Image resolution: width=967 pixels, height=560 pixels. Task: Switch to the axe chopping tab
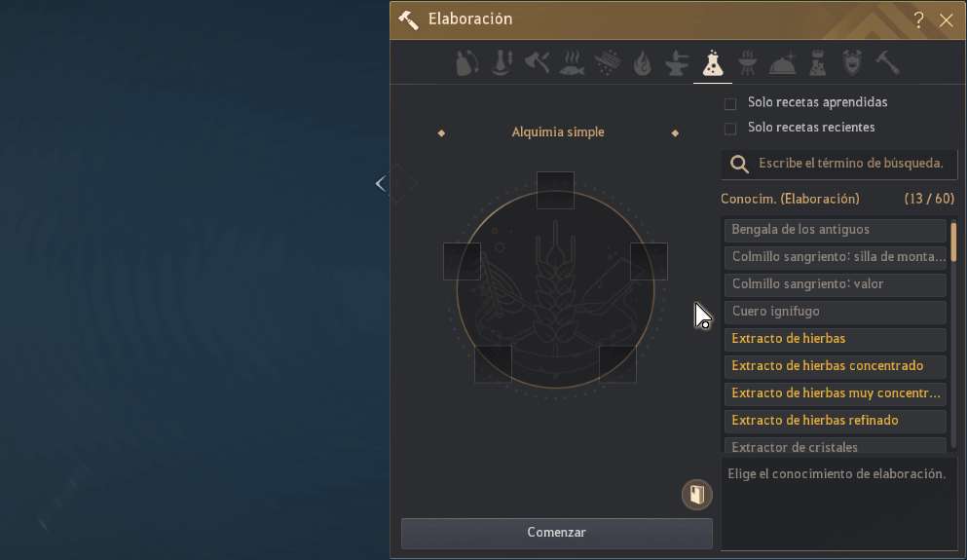coord(537,64)
